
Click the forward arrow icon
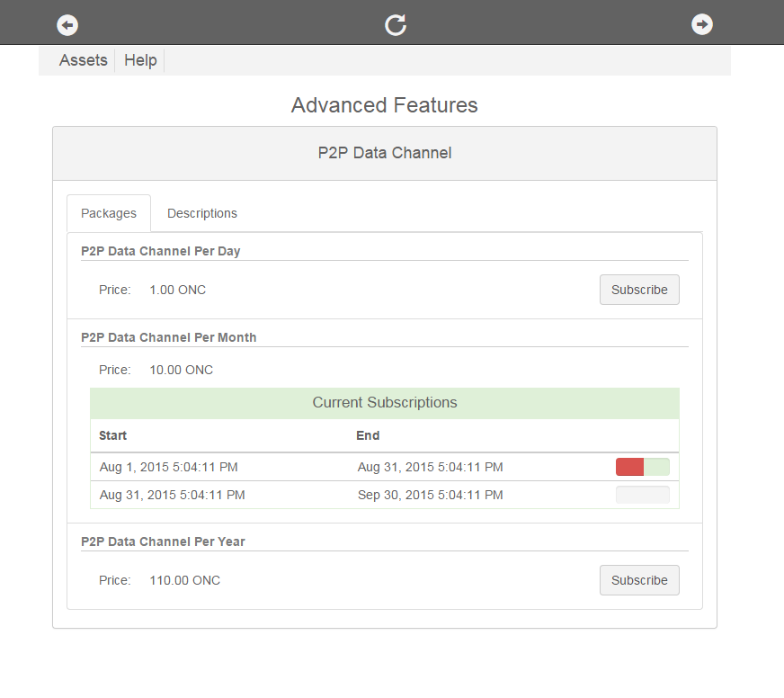[x=701, y=24]
